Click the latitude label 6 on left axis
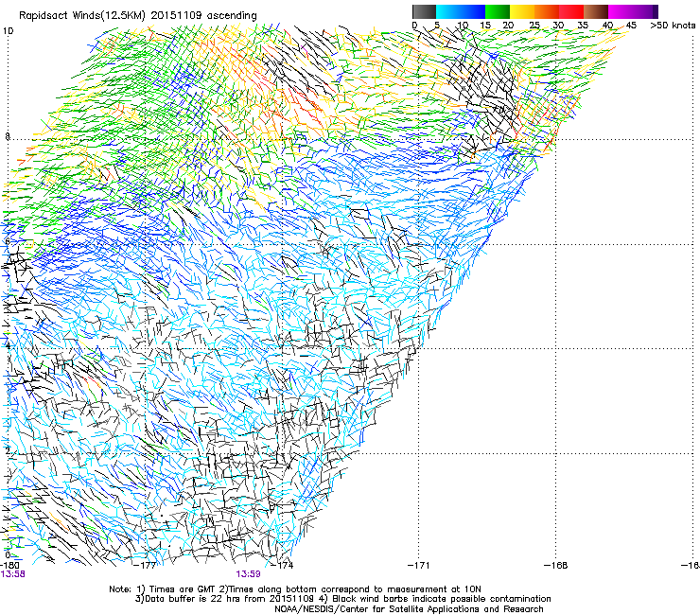Image resolution: width=700 pixels, height=615 pixels. tap(8, 241)
